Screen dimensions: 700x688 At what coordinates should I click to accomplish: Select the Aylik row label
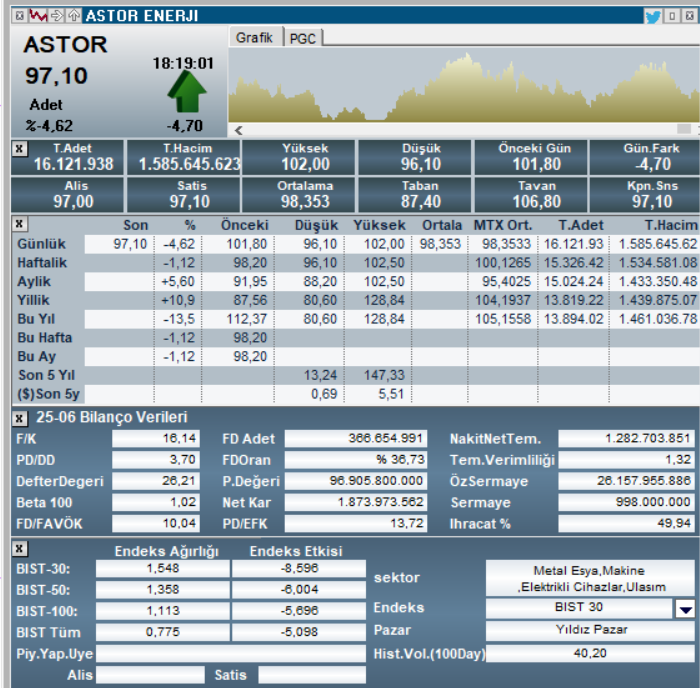[34, 281]
